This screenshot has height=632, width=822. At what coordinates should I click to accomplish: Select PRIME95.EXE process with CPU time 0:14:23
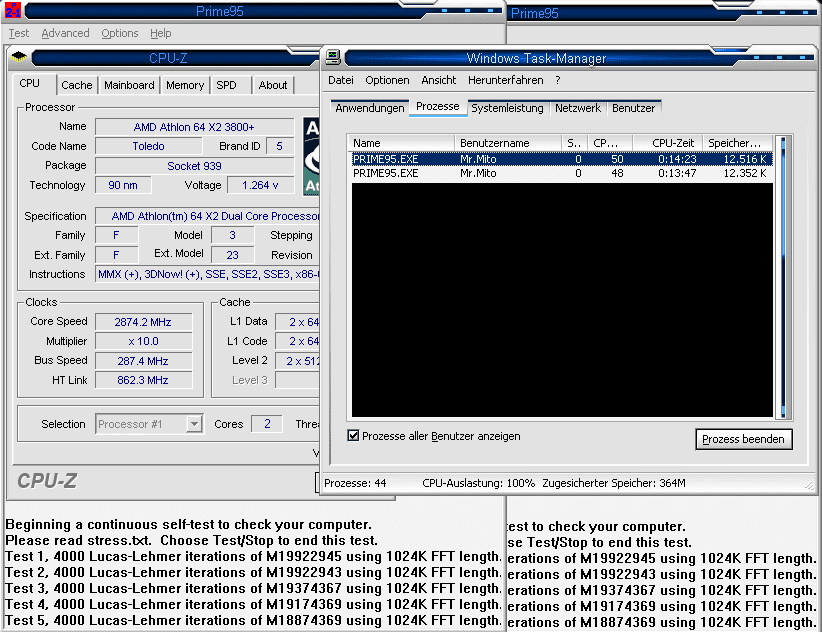pyautogui.click(x=562, y=159)
